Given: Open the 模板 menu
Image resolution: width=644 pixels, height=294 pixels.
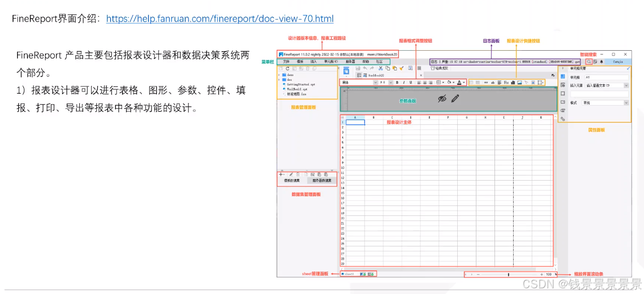Looking at the screenshot, I should click(x=300, y=62).
